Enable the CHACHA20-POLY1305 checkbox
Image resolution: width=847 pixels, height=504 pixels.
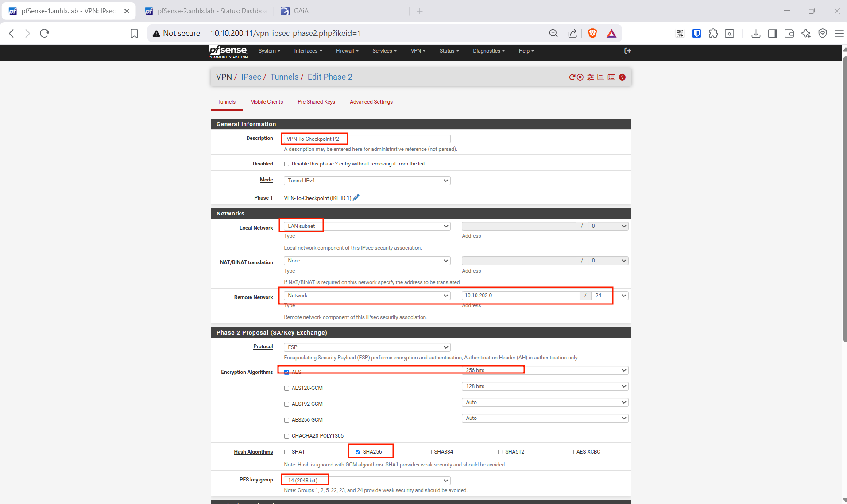tap(286, 436)
